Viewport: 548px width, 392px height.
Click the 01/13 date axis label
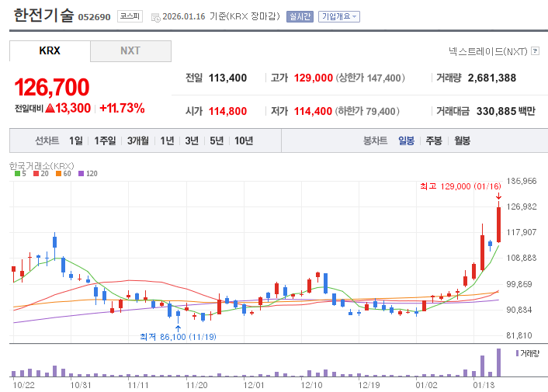coord(484,385)
